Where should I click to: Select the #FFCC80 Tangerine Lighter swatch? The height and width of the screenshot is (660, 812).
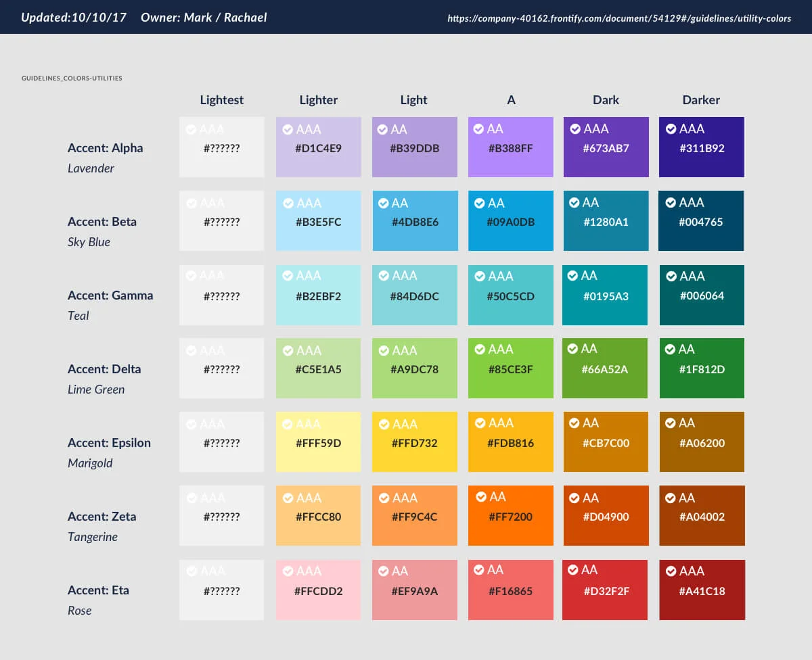pos(318,515)
